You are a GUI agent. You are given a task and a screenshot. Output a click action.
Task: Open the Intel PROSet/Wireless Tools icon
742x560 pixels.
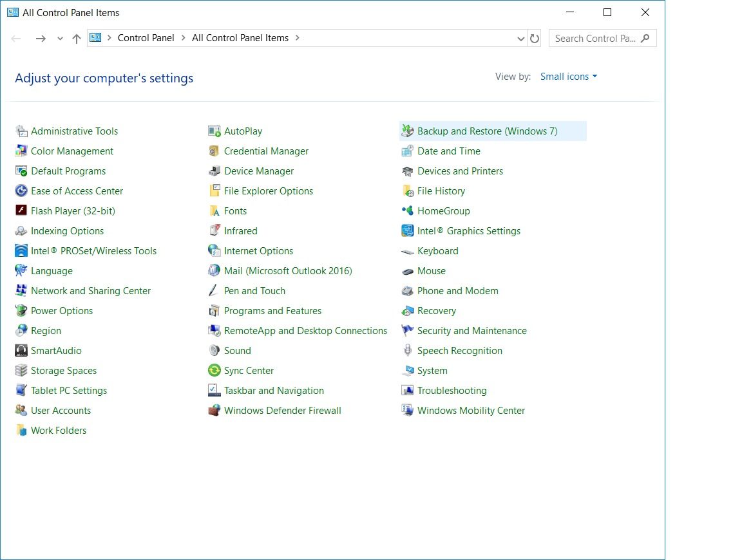21,250
